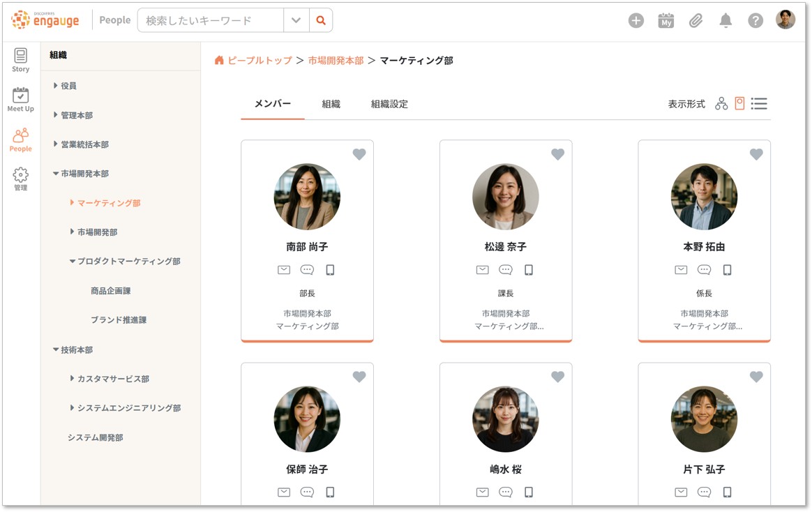Viewport: 812px width, 512px height.
Task: Open the 組織設定 tab
Action: coord(389,104)
